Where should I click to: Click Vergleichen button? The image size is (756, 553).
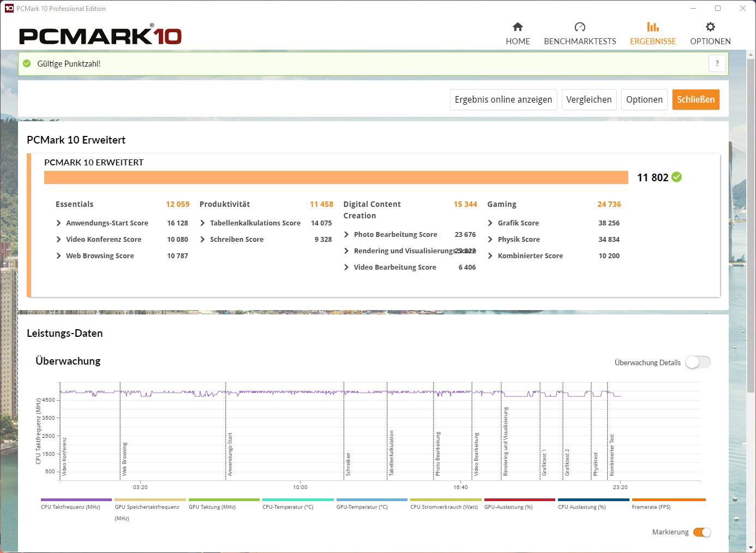coord(589,99)
